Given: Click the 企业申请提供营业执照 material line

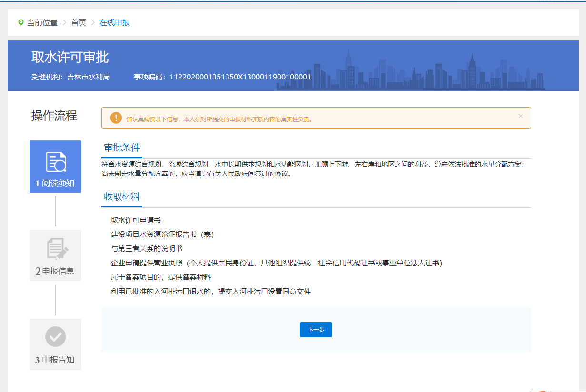Looking at the screenshot, I should coord(277,263).
